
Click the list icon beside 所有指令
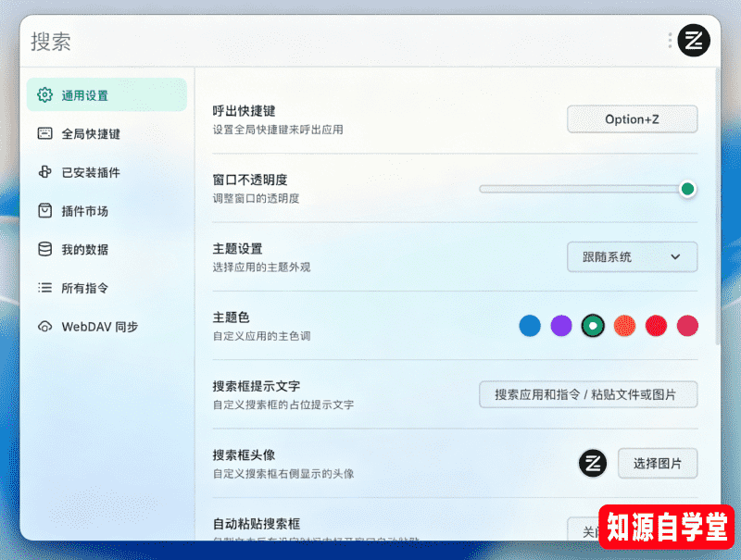44,288
